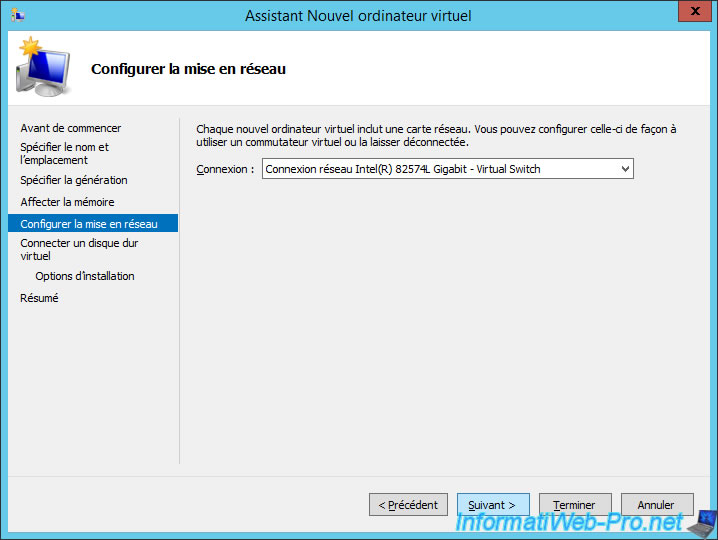Close the Assistant Nouvel ordinateur virtuel window
The width and height of the screenshot is (718, 540).
[688, 15]
